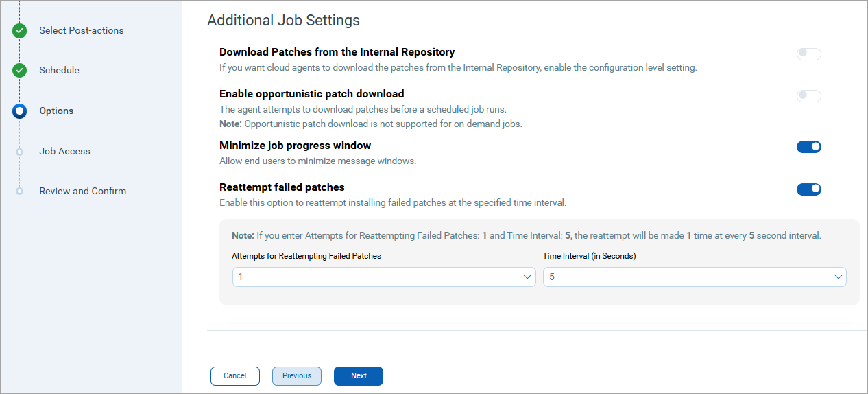
Task: Disable Minimize job progress window toggle
Action: point(808,147)
